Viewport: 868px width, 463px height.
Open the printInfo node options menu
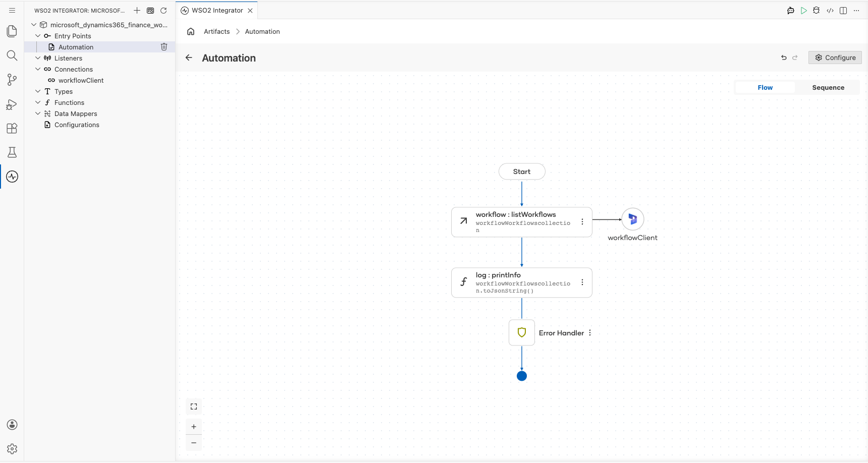point(582,282)
